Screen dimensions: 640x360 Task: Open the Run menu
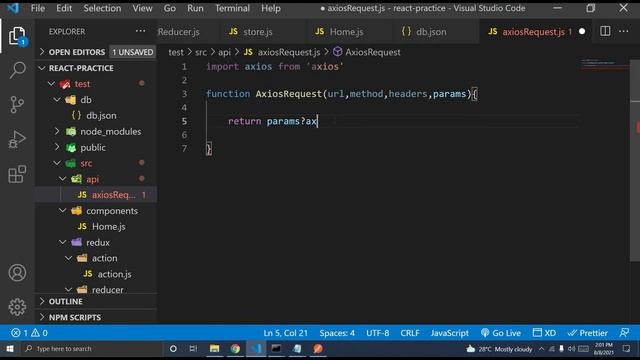pos(195,8)
